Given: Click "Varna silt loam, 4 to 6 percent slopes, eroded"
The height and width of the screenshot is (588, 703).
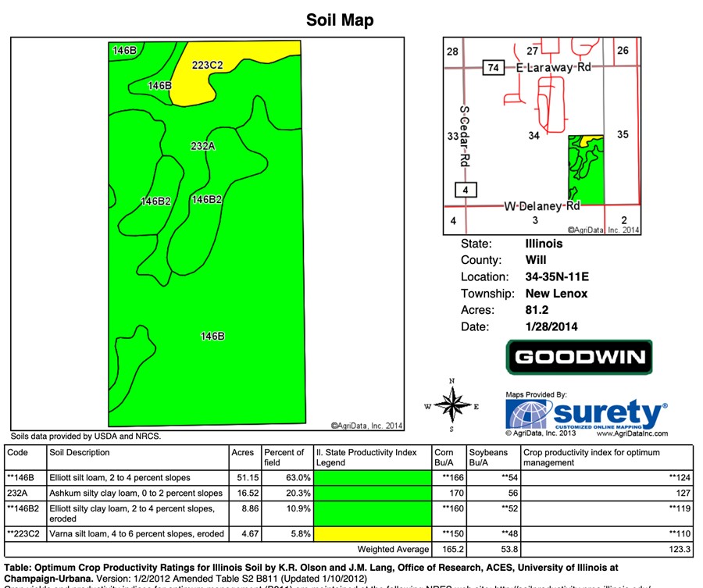Looking at the screenshot, I should (x=137, y=534).
